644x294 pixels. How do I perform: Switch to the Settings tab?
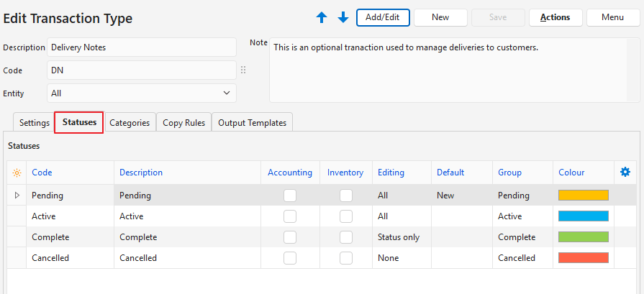click(x=34, y=123)
